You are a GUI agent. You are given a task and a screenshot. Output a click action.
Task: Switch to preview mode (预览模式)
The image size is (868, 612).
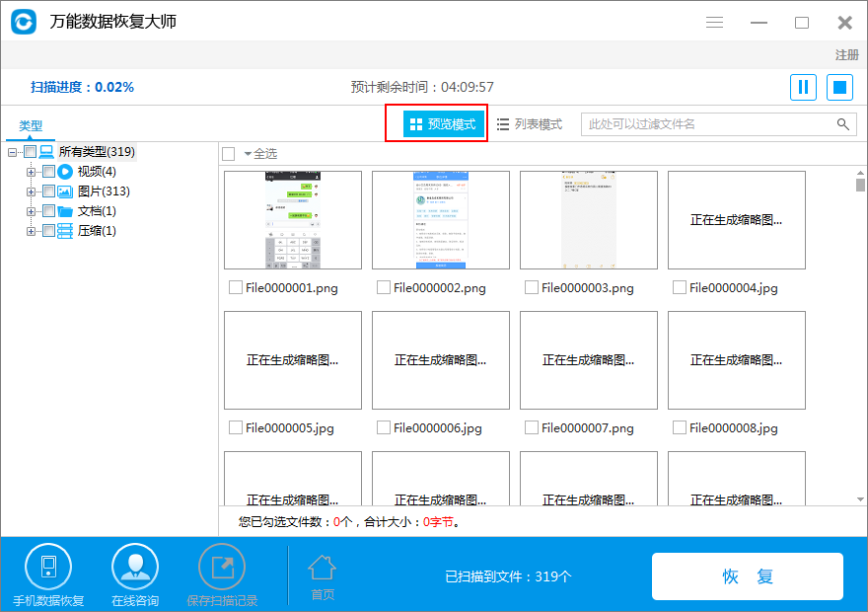[444, 124]
